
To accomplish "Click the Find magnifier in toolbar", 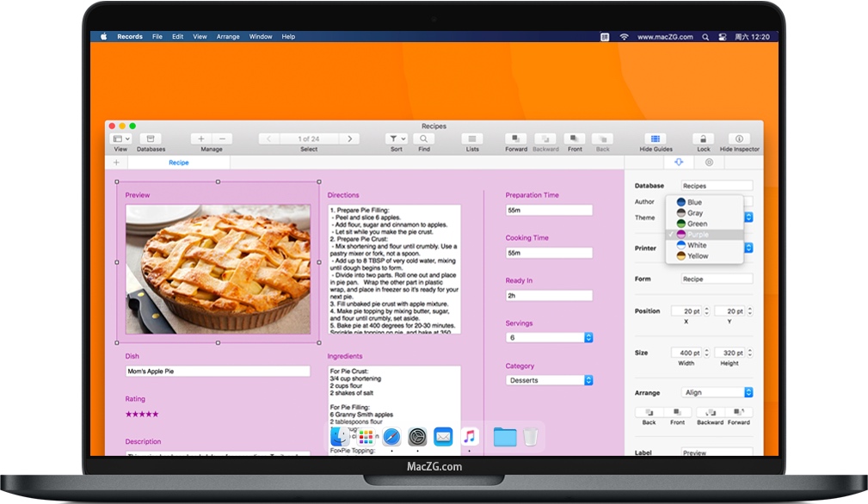I will tap(424, 138).
